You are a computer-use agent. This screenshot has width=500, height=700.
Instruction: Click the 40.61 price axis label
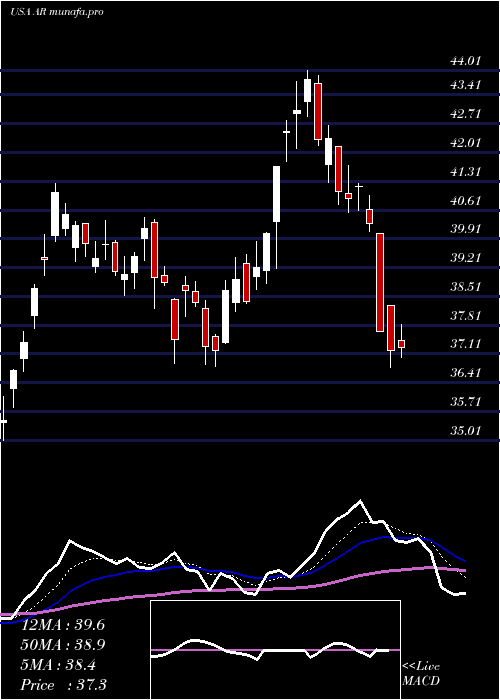click(465, 200)
